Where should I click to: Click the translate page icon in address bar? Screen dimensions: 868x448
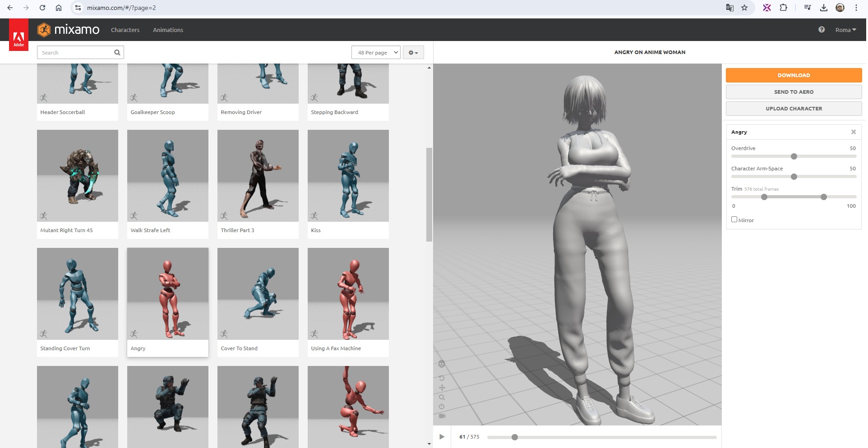click(x=729, y=8)
